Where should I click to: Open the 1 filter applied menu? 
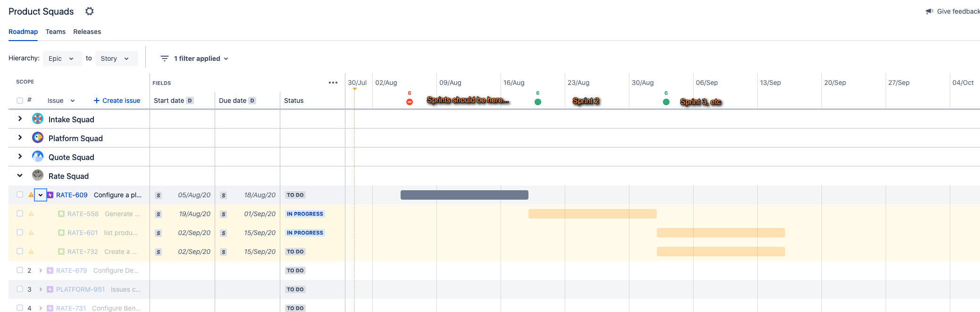[195, 59]
